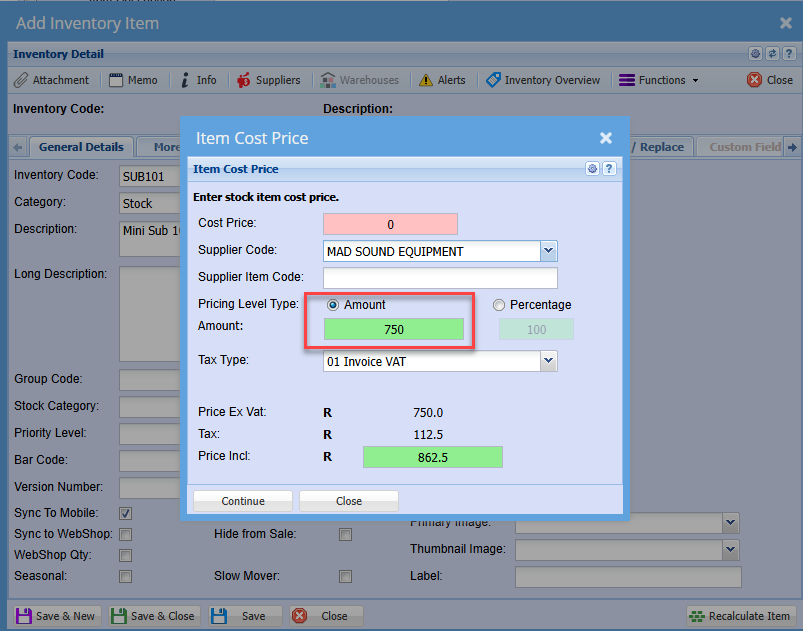The width and height of the screenshot is (803, 631).
Task: Select the Amount pricing level radio
Action: click(333, 305)
